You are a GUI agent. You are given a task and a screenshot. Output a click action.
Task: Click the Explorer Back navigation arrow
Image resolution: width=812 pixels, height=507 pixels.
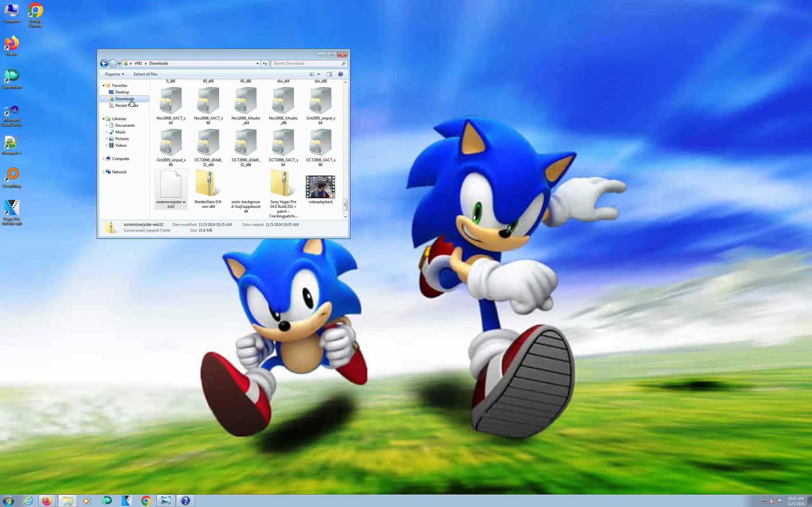tap(104, 63)
